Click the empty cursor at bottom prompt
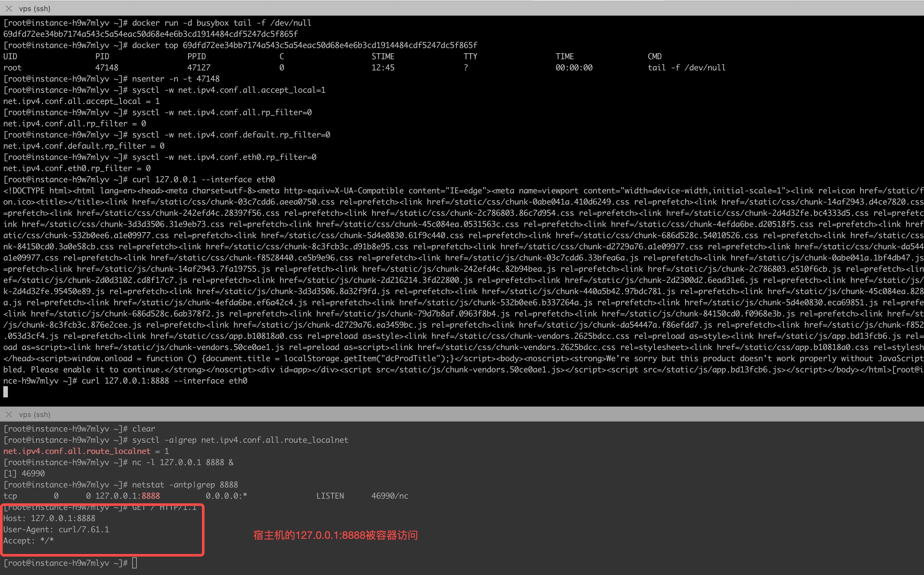Viewport: 924px width, 575px height. (x=134, y=563)
